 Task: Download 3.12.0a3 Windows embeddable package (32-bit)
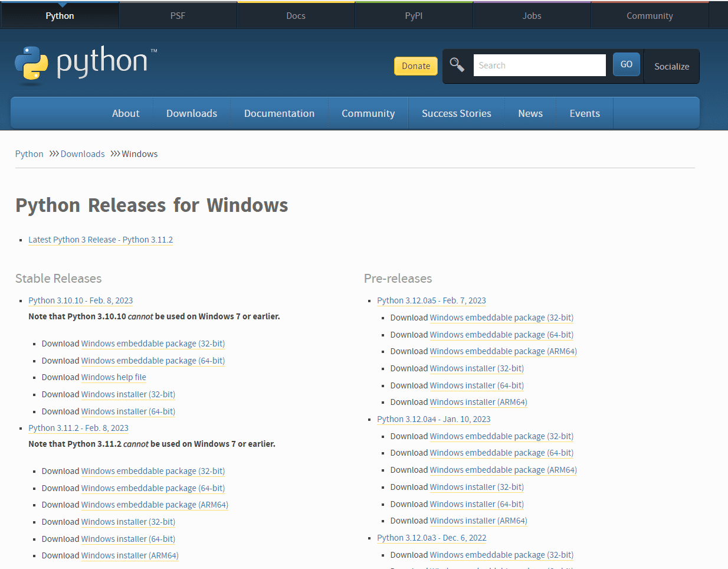coord(501,555)
